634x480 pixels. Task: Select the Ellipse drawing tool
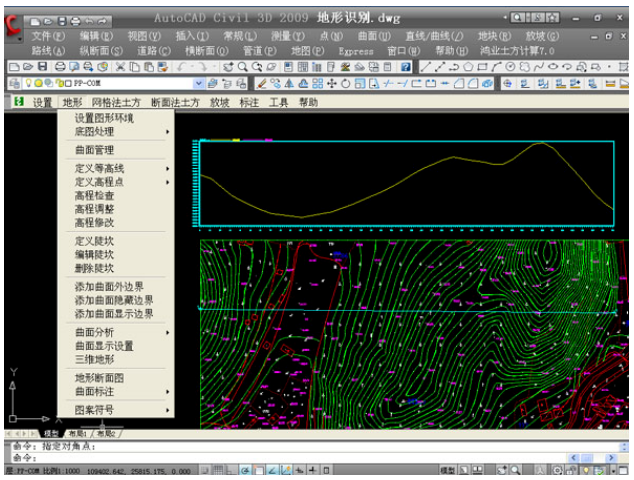pos(553,67)
